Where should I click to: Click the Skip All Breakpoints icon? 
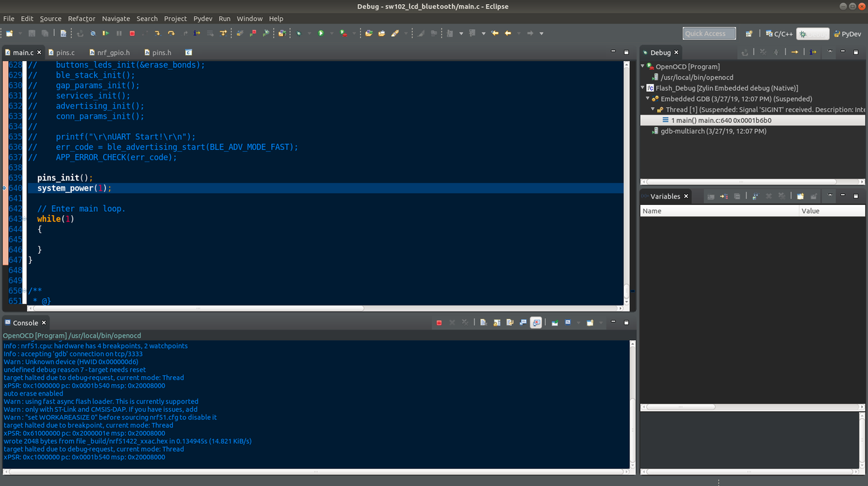(x=93, y=33)
